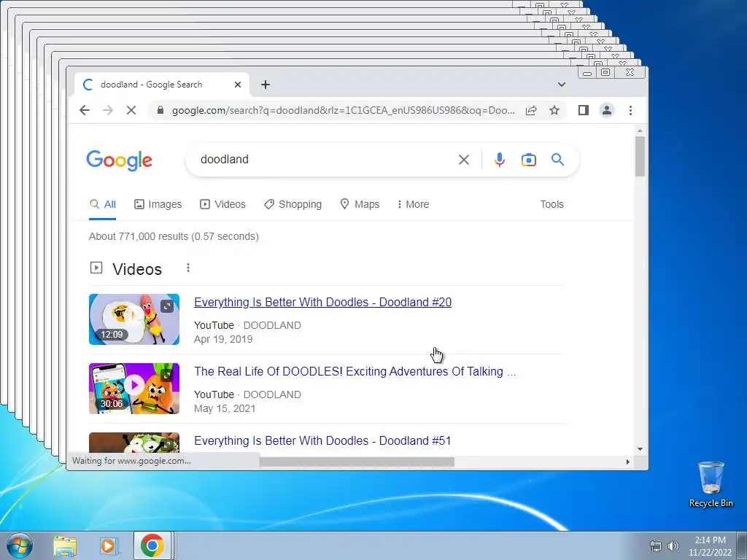Image resolution: width=747 pixels, height=560 pixels.
Task: Open the tab search chevron
Action: [561, 85]
